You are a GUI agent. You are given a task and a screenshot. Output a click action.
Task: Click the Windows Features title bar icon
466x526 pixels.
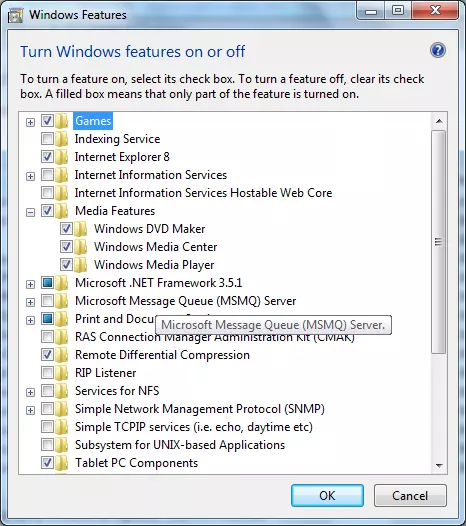click(x=15, y=15)
